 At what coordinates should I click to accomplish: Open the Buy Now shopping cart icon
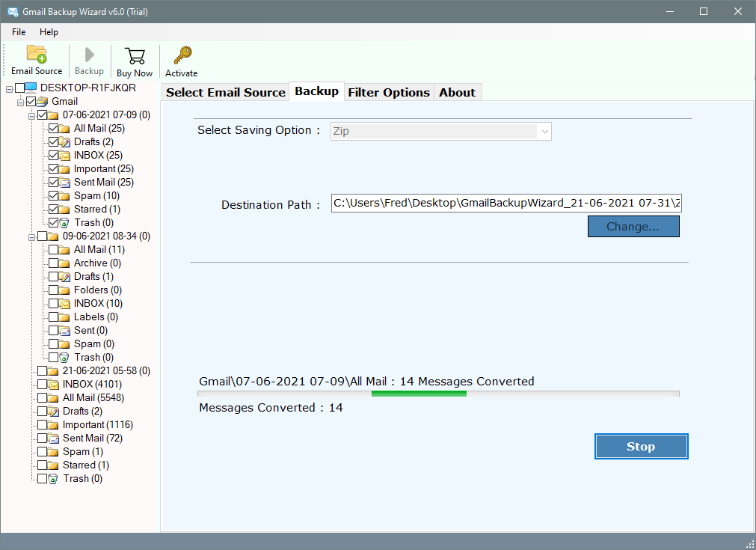(135, 56)
